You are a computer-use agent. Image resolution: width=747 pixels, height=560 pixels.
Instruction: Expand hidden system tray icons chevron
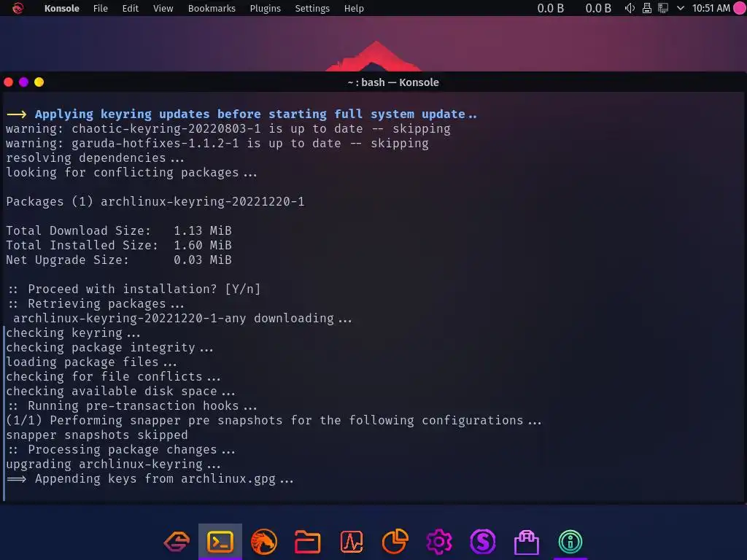681,8
